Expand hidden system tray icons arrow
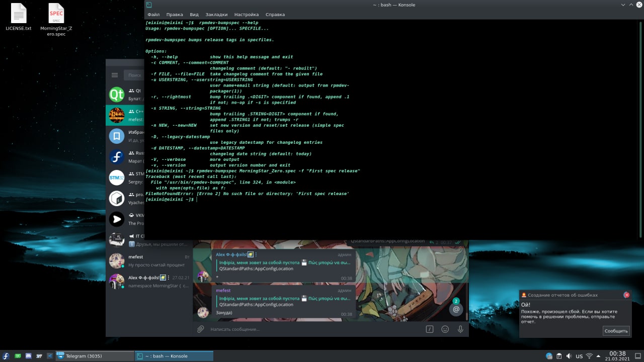 (600, 356)
